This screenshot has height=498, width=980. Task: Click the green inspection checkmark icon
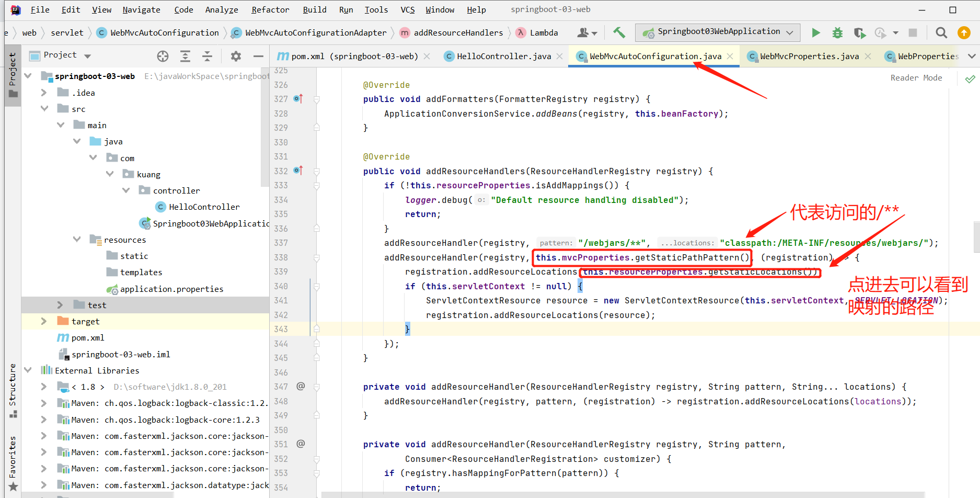[970, 78]
